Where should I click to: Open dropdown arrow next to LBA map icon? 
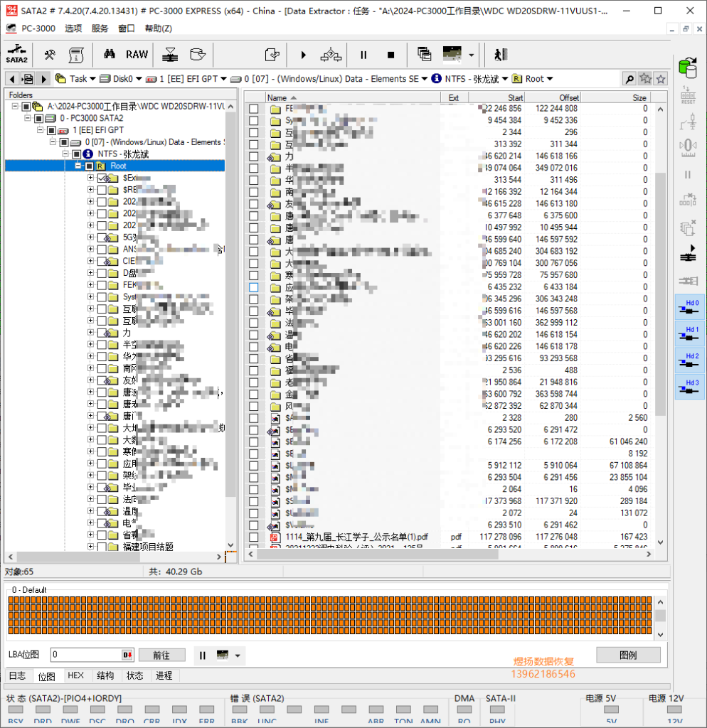coord(238,655)
